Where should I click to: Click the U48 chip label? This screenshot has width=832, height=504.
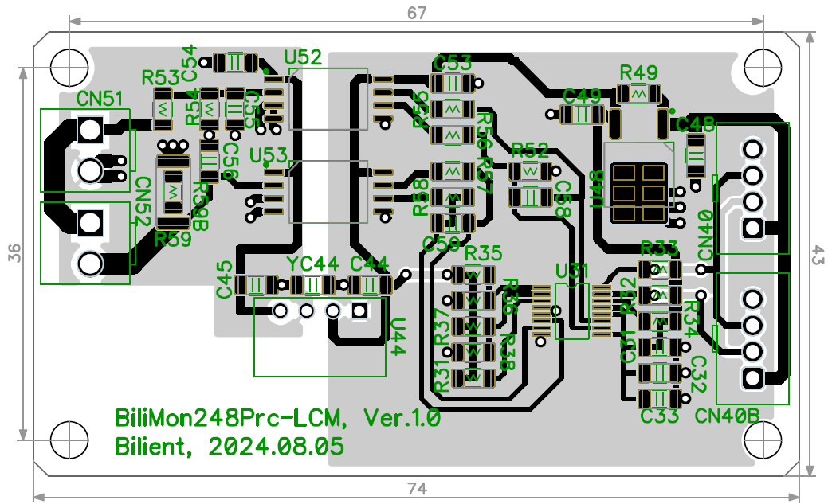[x=597, y=189]
